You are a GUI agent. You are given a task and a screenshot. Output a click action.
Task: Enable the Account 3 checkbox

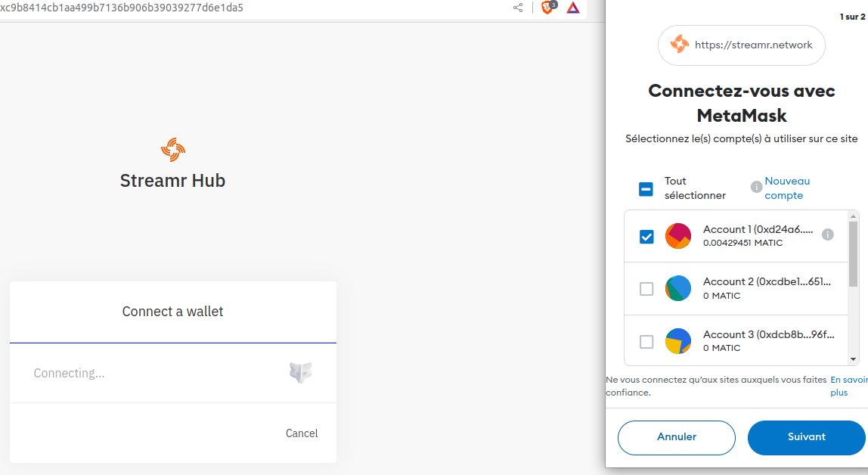click(646, 342)
